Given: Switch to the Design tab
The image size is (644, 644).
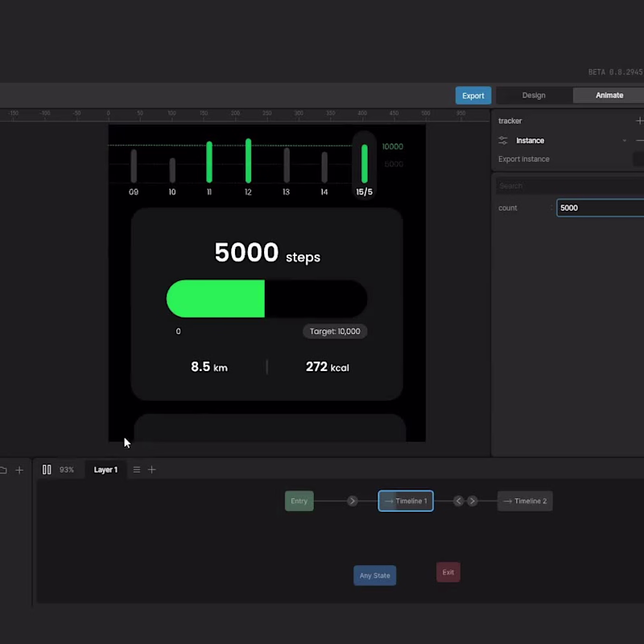Looking at the screenshot, I should pyautogui.click(x=534, y=95).
